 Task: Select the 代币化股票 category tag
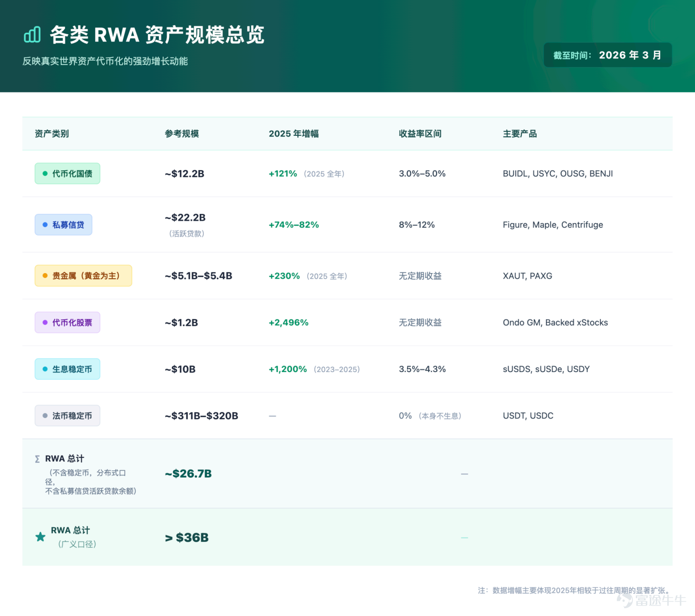[x=67, y=323]
